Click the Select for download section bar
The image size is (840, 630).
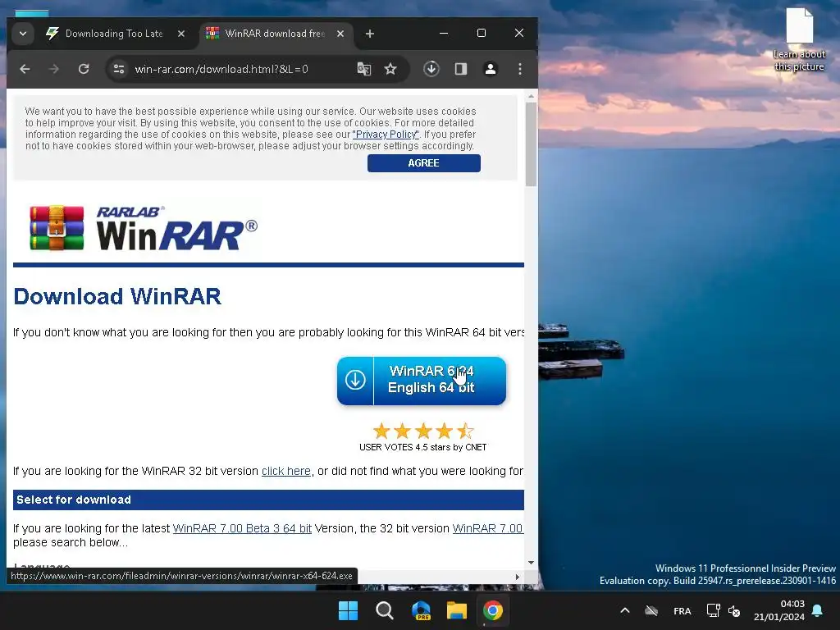tap(268, 500)
